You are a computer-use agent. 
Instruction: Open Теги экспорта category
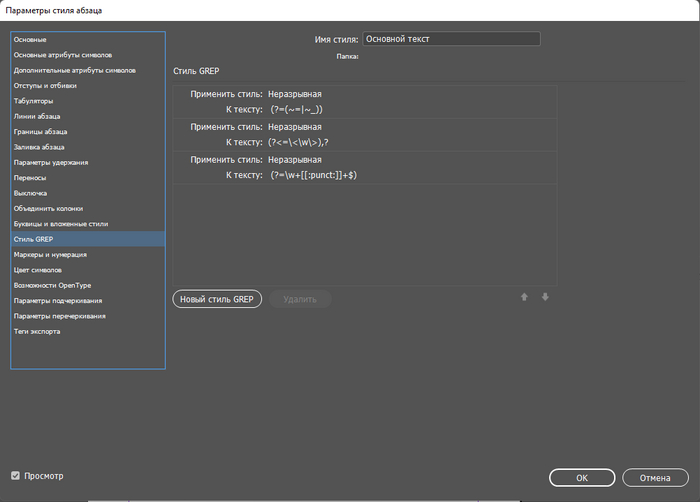tap(37, 331)
